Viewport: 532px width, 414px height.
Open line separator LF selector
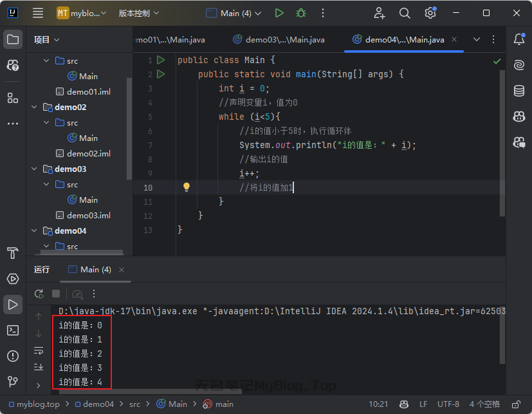tap(423, 404)
